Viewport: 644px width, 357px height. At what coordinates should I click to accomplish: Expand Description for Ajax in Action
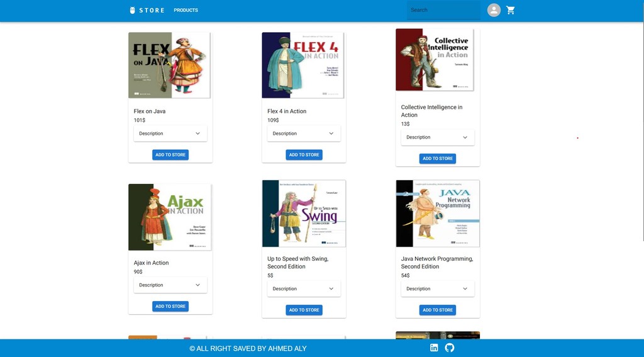coord(170,285)
